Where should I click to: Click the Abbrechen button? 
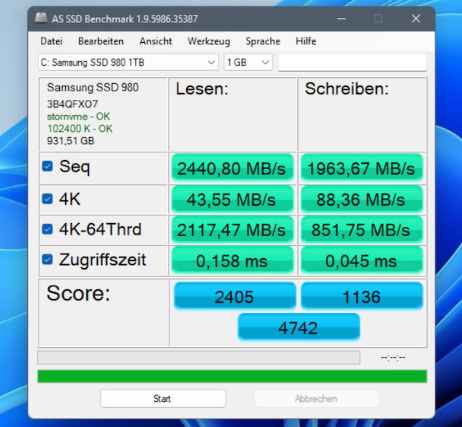[x=317, y=398]
